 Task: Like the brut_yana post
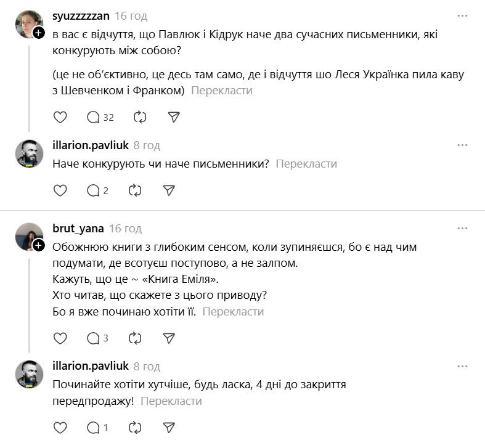pyautogui.click(x=60, y=338)
